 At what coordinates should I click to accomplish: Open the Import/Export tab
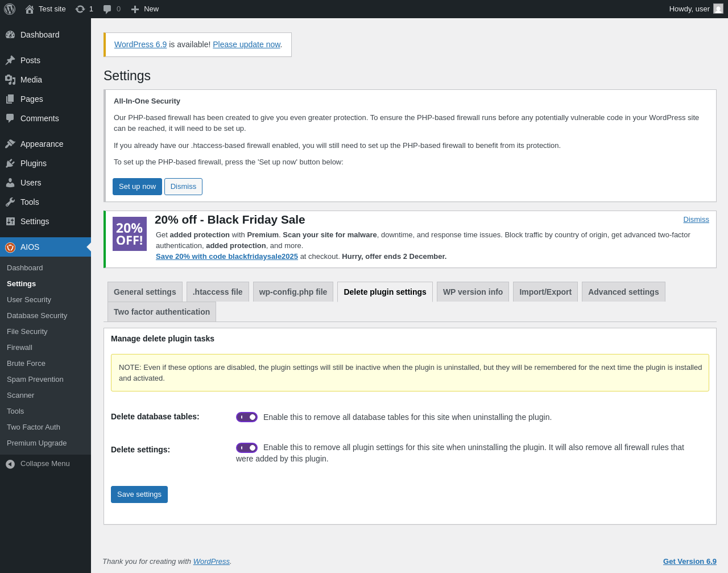click(x=545, y=292)
